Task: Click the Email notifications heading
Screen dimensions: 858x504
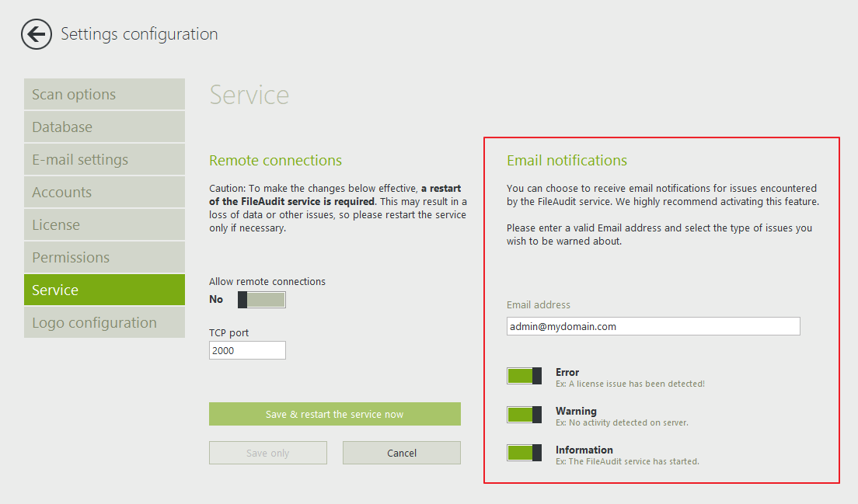Action: (567, 161)
